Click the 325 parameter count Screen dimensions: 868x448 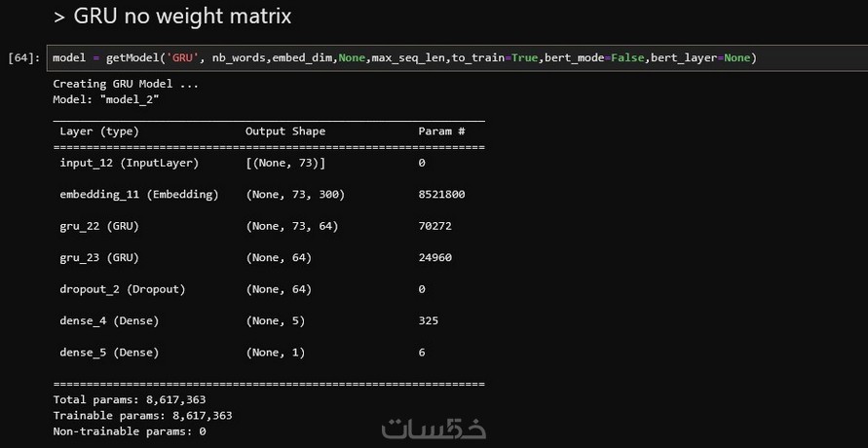click(x=429, y=320)
